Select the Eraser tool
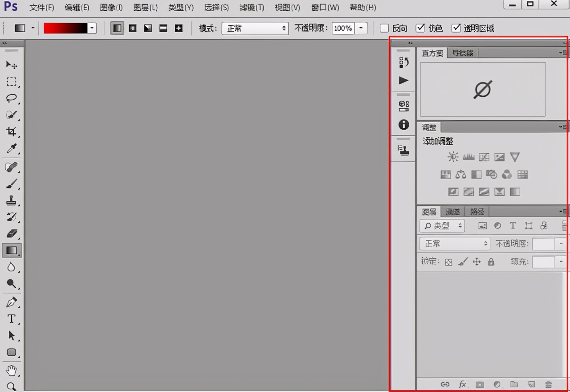570x392 pixels. [12, 234]
